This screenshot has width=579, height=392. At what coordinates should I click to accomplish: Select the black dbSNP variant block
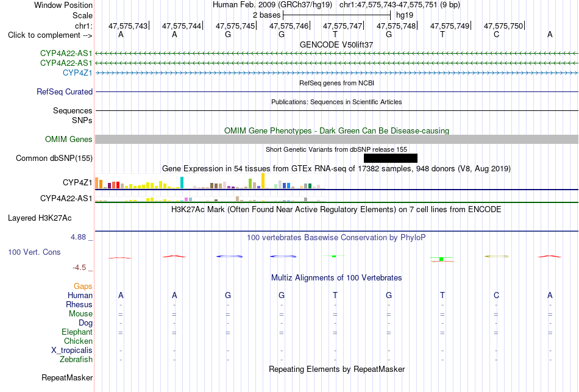click(x=391, y=158)
